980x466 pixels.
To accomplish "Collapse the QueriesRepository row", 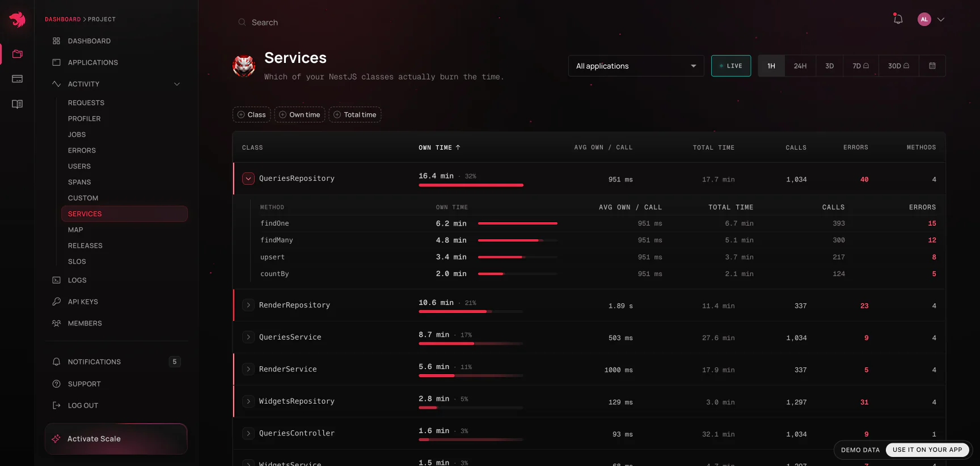I will tap(248, 179).
